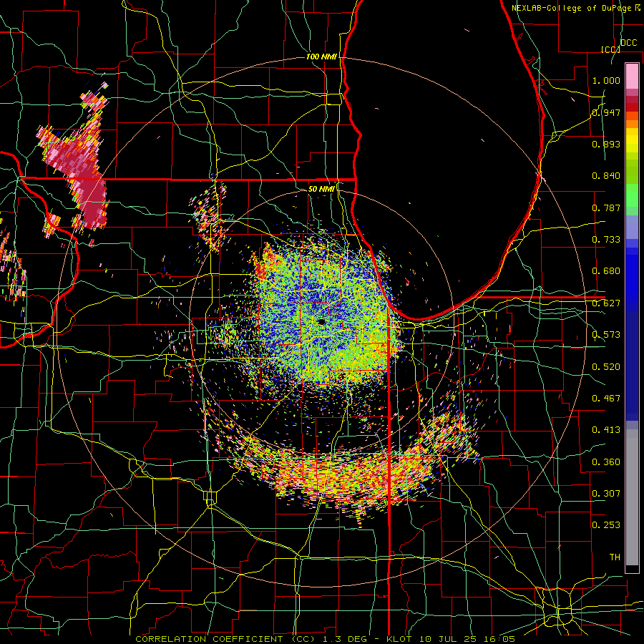
Task: Click the highway interchange square in southwest
Action: click(x=210, y=498)
